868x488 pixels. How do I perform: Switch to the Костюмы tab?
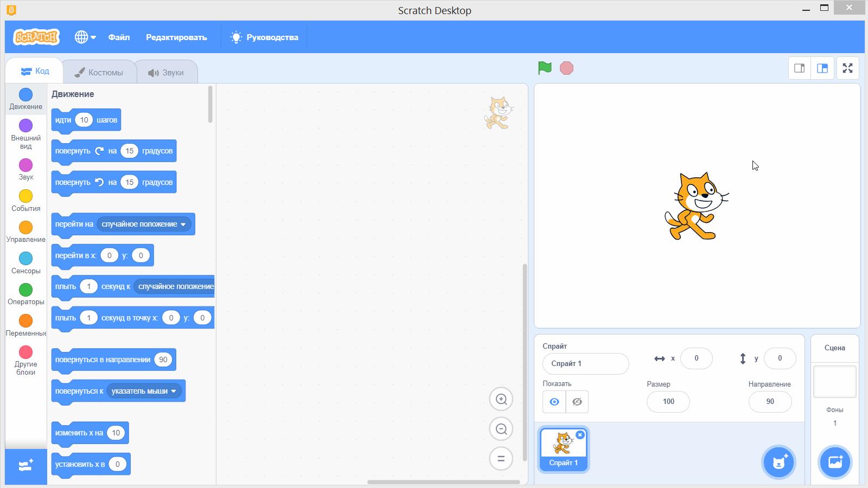click(99, 72)
